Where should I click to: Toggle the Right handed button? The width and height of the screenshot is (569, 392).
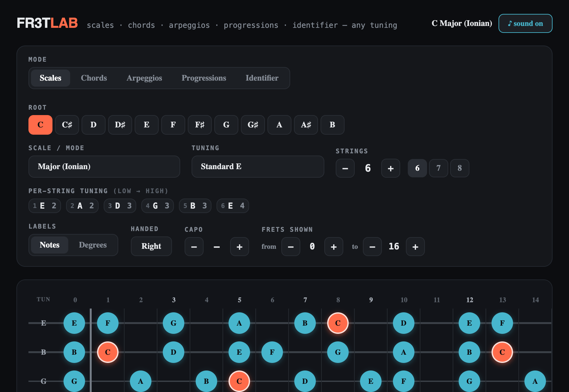(x=151, y=246)
